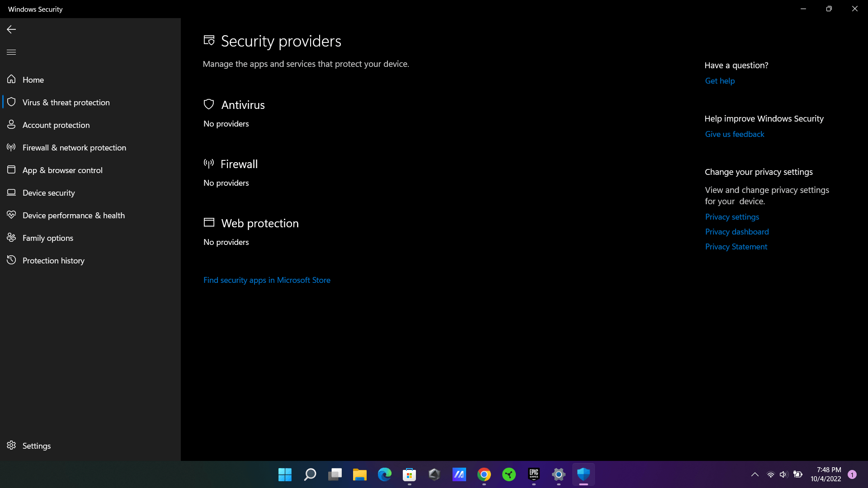
Task: Click the Get help link
Action: point(720,81)
